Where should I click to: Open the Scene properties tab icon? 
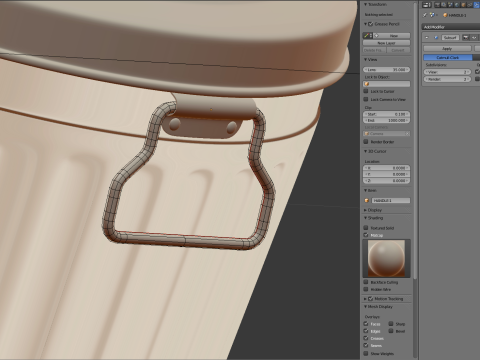click(450, 5)
